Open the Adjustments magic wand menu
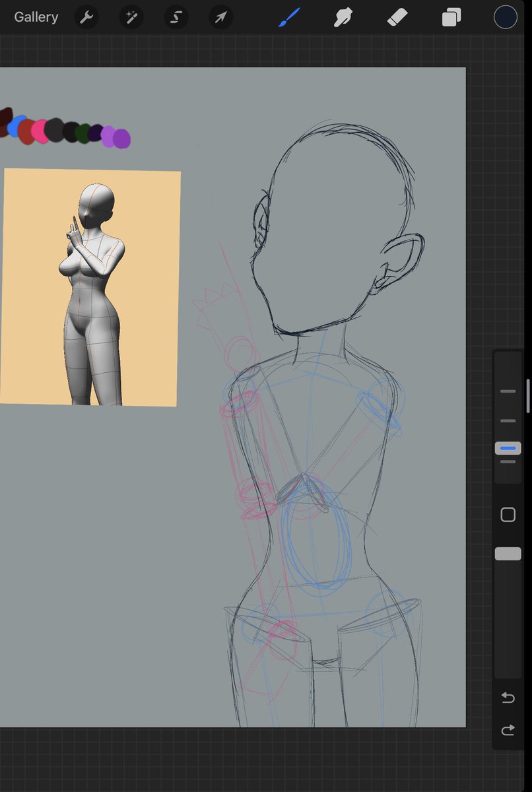This screenshot has height=792, width=532. (x=131, y=17)
